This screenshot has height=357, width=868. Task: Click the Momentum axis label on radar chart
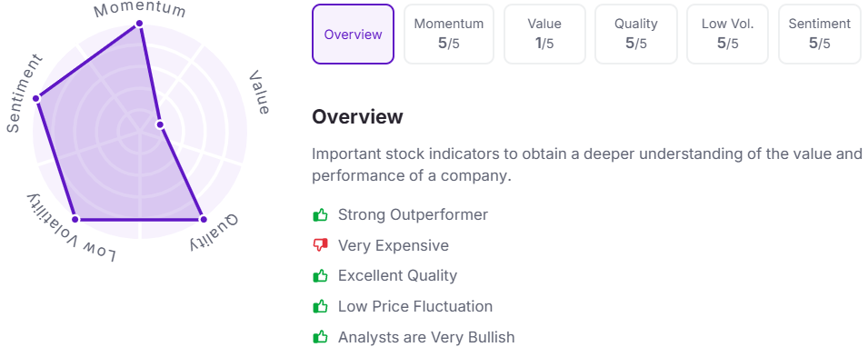(x=139, y=9)
